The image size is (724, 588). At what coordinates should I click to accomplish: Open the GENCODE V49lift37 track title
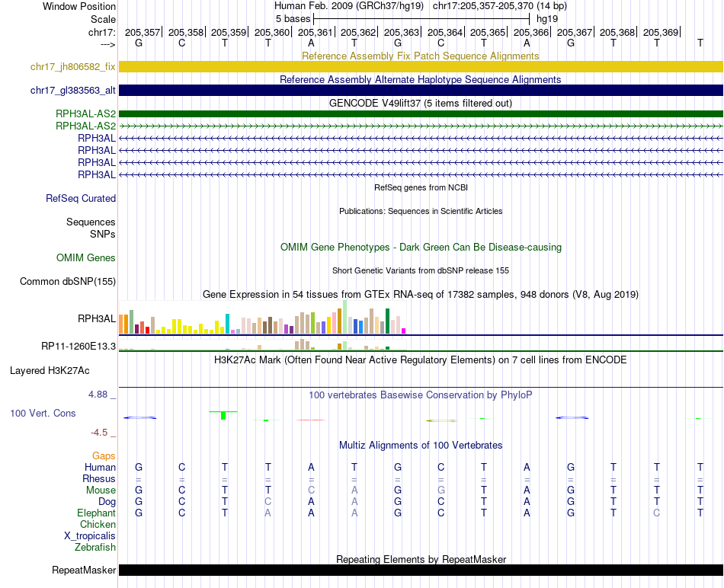(x=420, y=103)
